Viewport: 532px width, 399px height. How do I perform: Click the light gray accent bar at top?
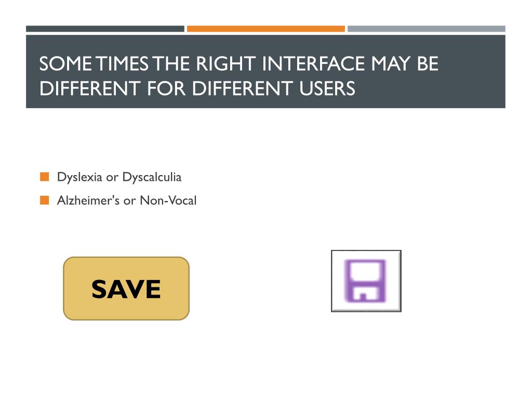pos(426,29)
